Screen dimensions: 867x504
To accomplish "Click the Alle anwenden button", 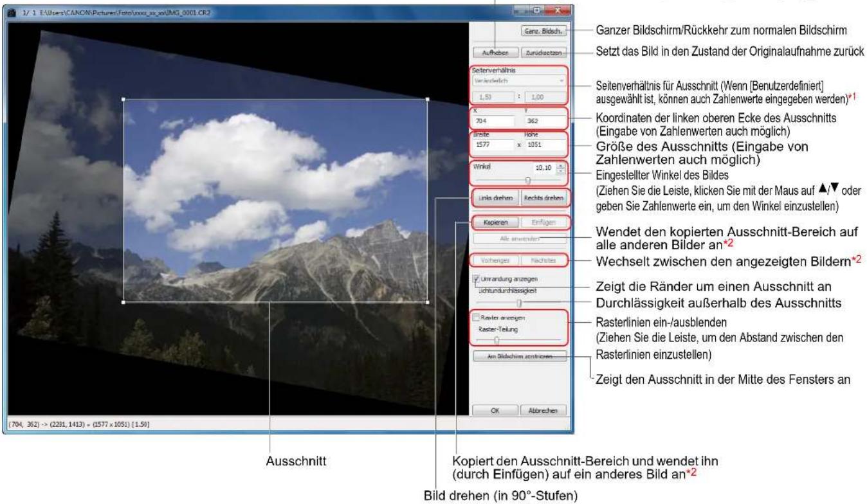I will [x=520, y=239].
